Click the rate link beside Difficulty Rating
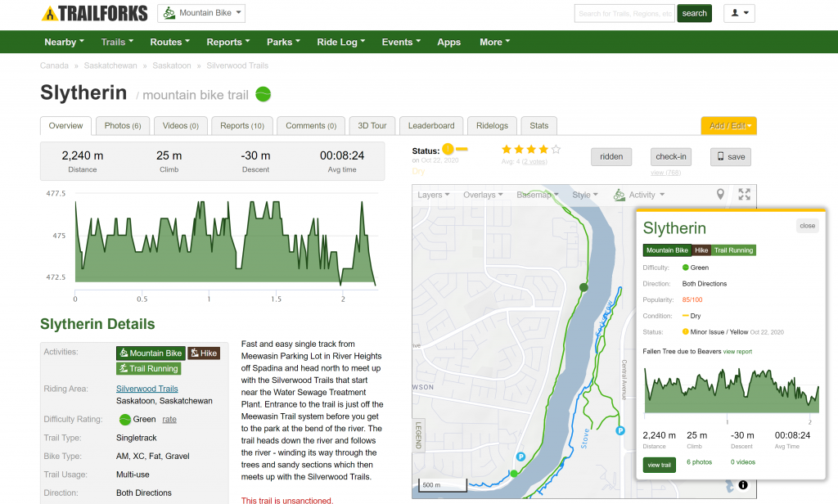This screenshot has height=504, width=838. [x=169, y=420]
